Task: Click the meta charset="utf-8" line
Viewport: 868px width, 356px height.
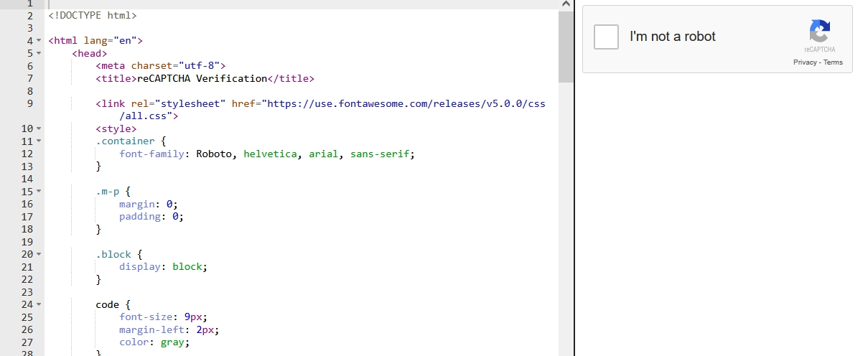Action: pyautogui.click(x=161, y=65)
